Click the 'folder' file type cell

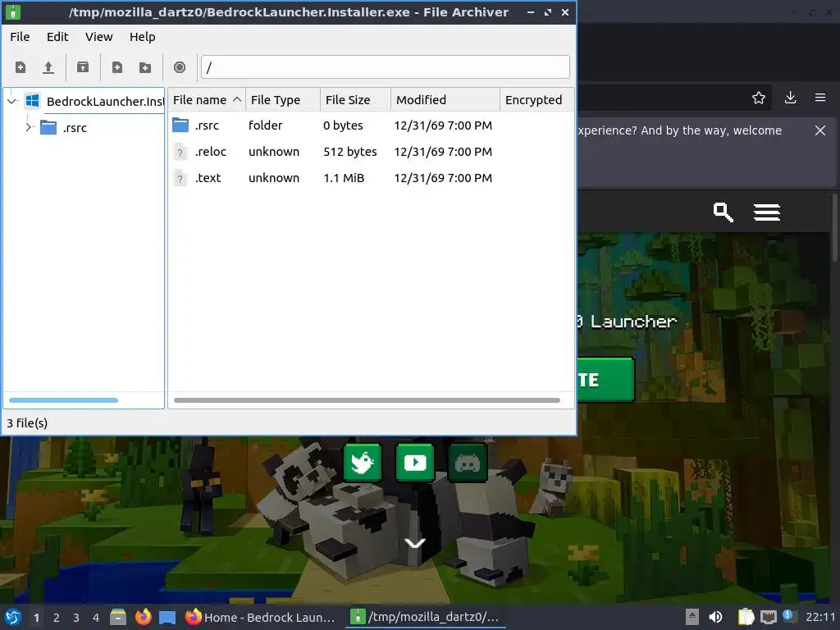(x=265, y=126)
